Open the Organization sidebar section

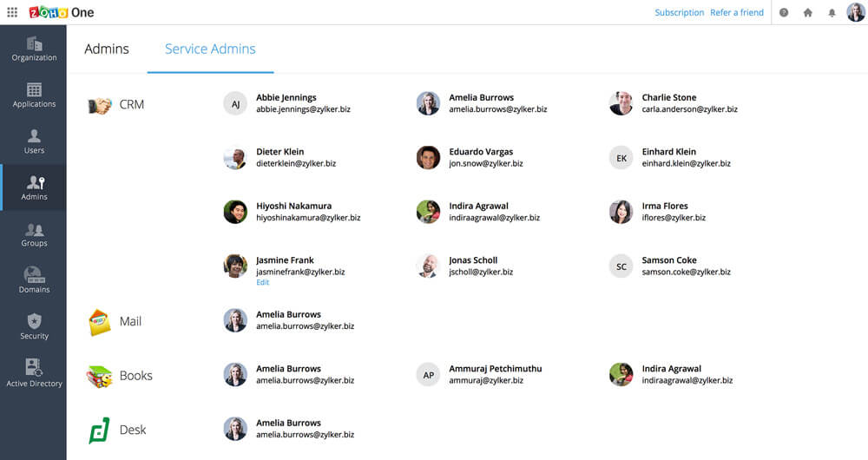34,49
